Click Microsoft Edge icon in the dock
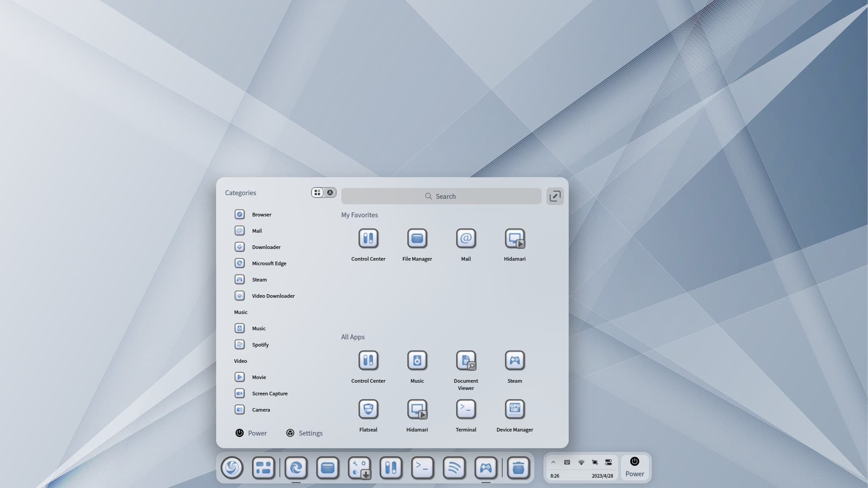 point(296,468)
